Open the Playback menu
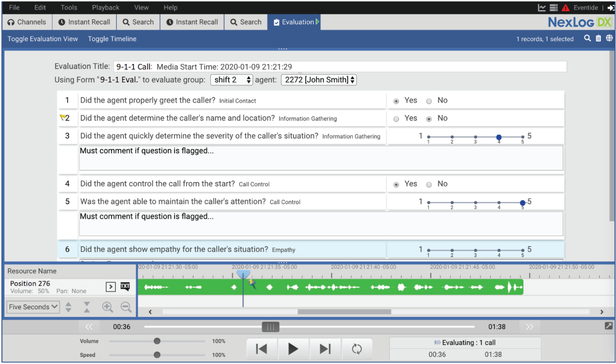The width and height of the screenshot is (616, 364). coord(105,8)
